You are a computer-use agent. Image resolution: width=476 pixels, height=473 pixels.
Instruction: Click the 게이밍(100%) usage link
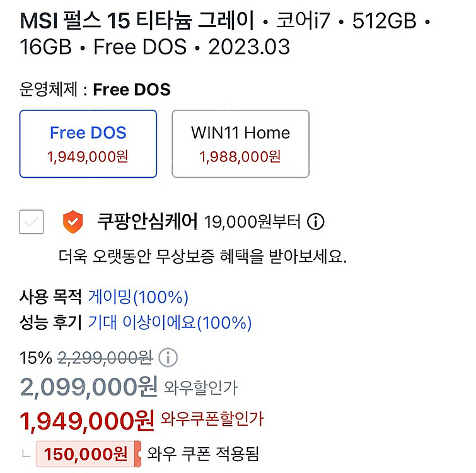click(x=138, y=296)
